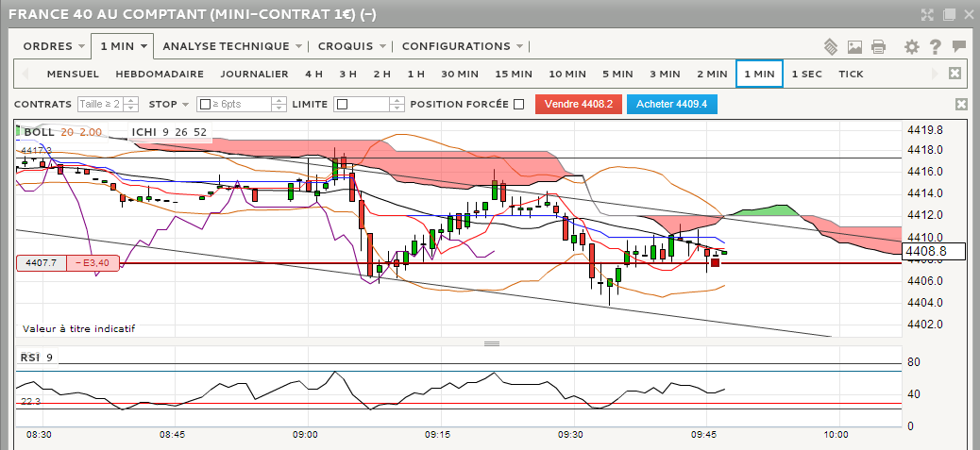Open the Stop type dropdown
This screenshot has width=980, height=450.
[x=169, y=105]
